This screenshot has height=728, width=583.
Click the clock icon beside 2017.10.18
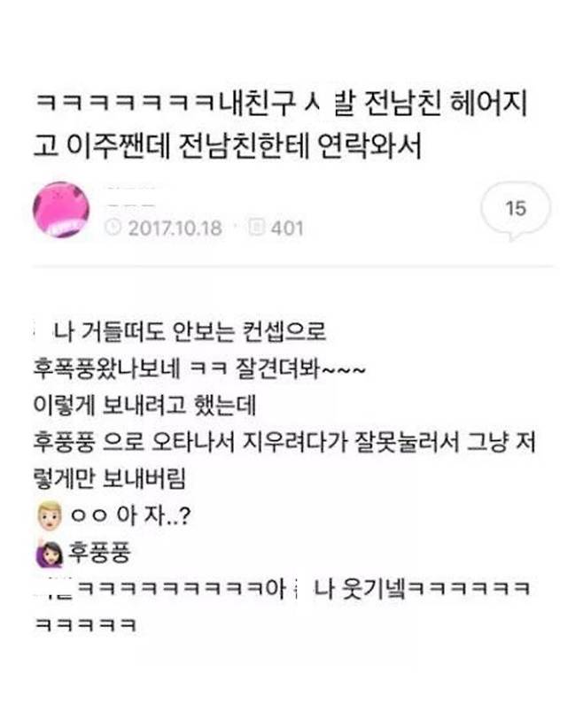tap(113, 228)
